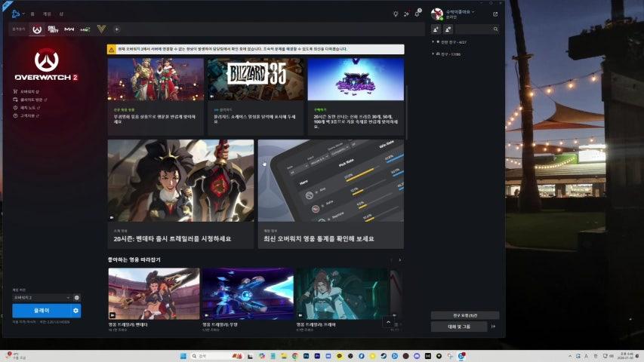This screenshot has height=362, width=644.
Task: Open the Overwatch 2 game tab
Action: [x=37, y=29]
